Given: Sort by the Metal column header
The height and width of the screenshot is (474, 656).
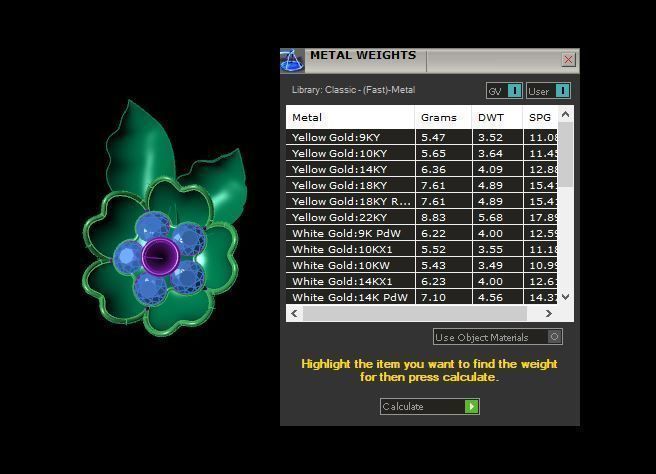Looking at the screenshot, I should point(350,118).
